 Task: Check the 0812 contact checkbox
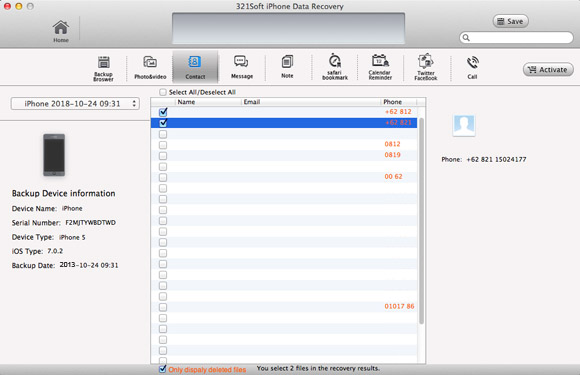click(x=163, y=145)
